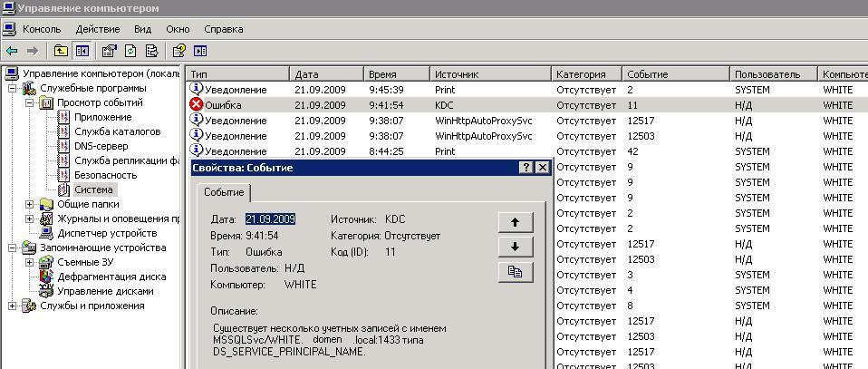
Task: Click time 8:44:25 in the event list
Action: [386, 151]
